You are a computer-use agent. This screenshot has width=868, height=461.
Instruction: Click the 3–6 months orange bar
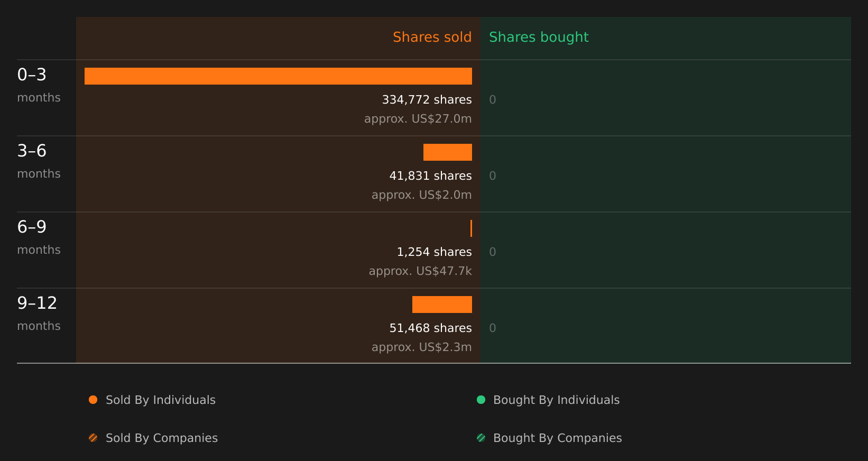click(448, 152)
